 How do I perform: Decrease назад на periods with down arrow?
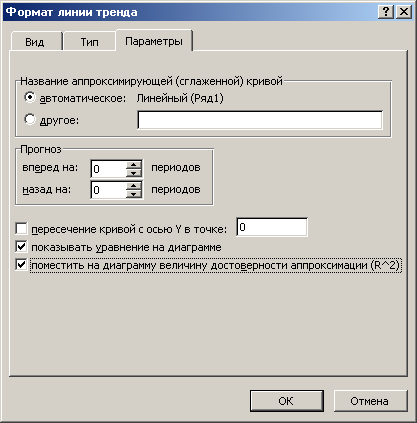pos(134,194)
